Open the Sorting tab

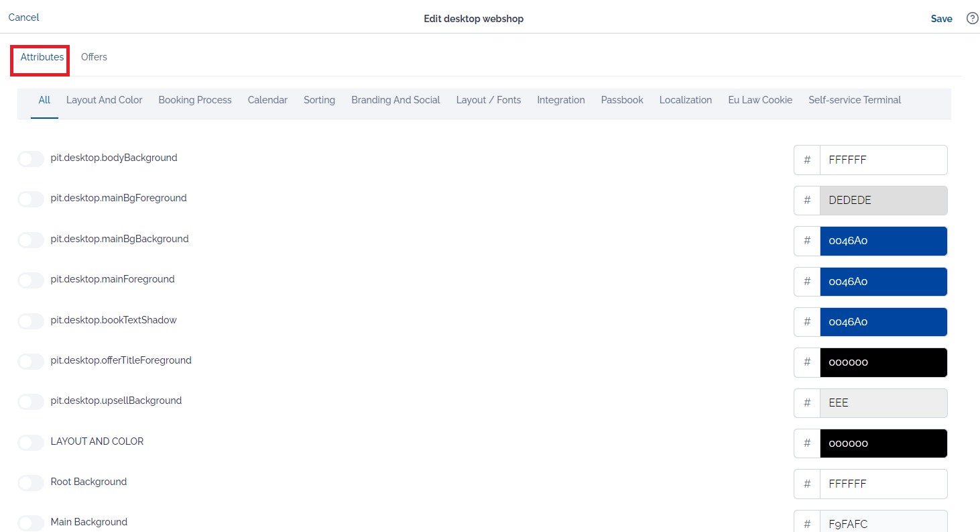coord(319,100)
